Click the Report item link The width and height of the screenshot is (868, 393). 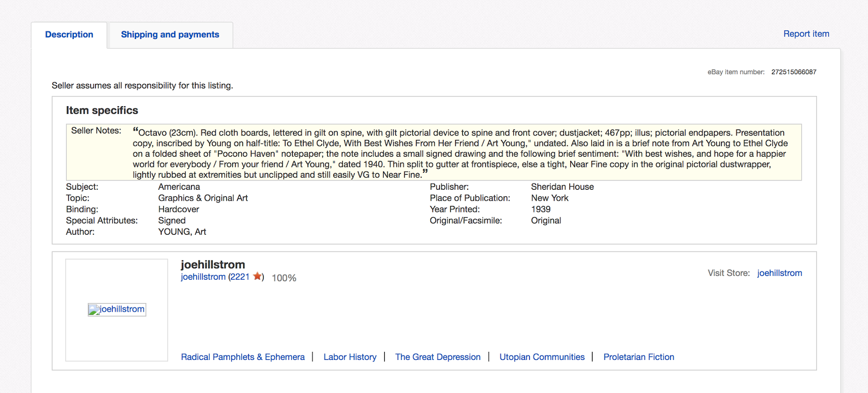[x=806, y=34]
